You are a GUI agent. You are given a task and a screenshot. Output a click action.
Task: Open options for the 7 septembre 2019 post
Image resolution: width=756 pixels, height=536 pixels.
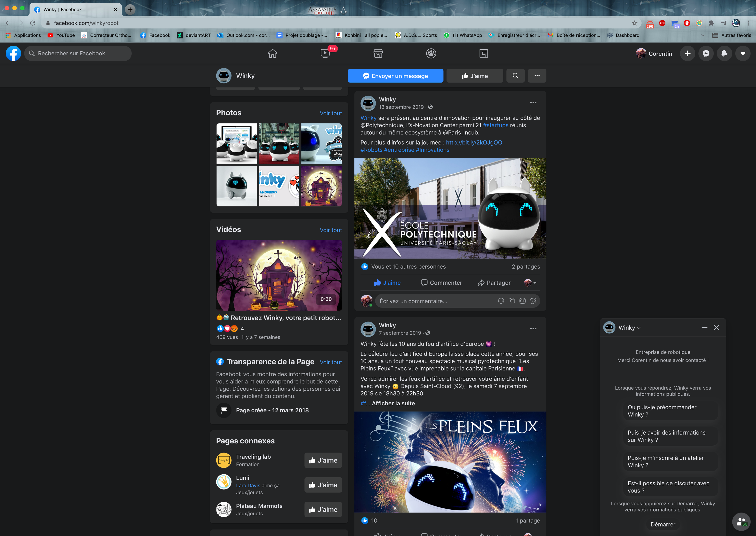coord(533,328)
